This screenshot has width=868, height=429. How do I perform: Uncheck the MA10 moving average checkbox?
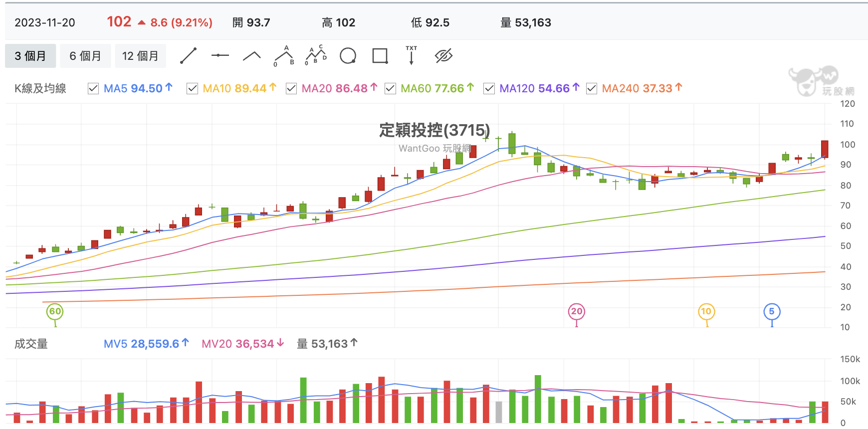192,89
